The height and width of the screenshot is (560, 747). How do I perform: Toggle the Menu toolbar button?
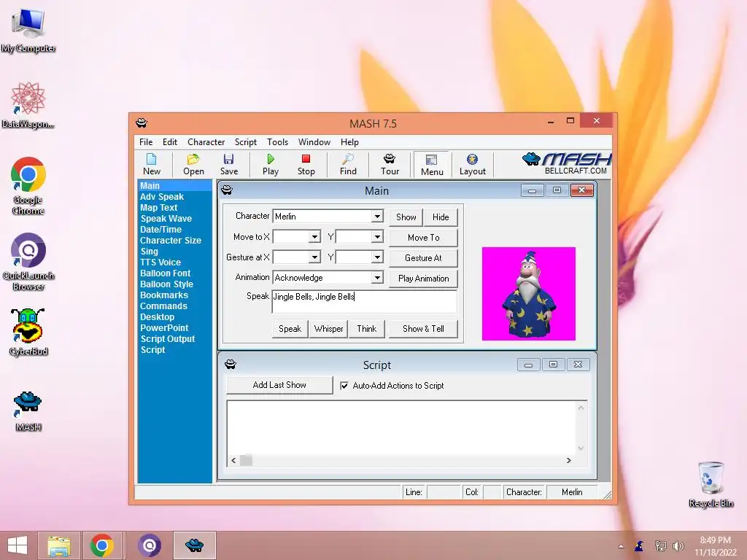pyautogui.click(x=432, y=165)
